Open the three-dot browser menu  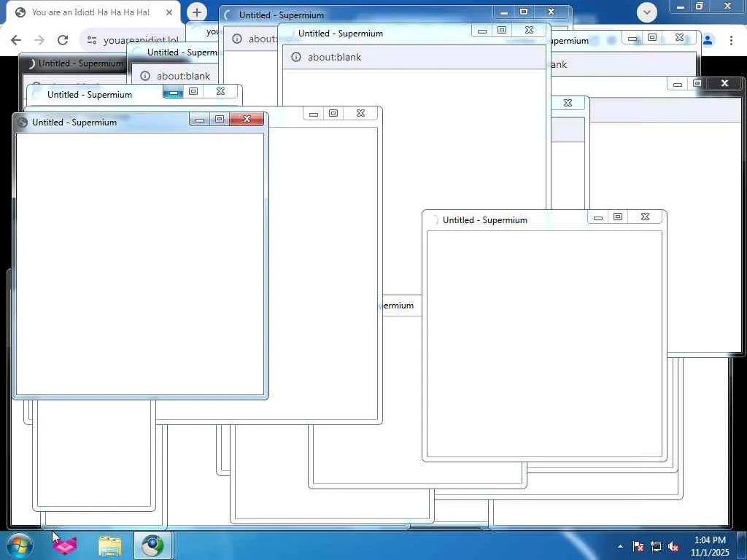731,41
